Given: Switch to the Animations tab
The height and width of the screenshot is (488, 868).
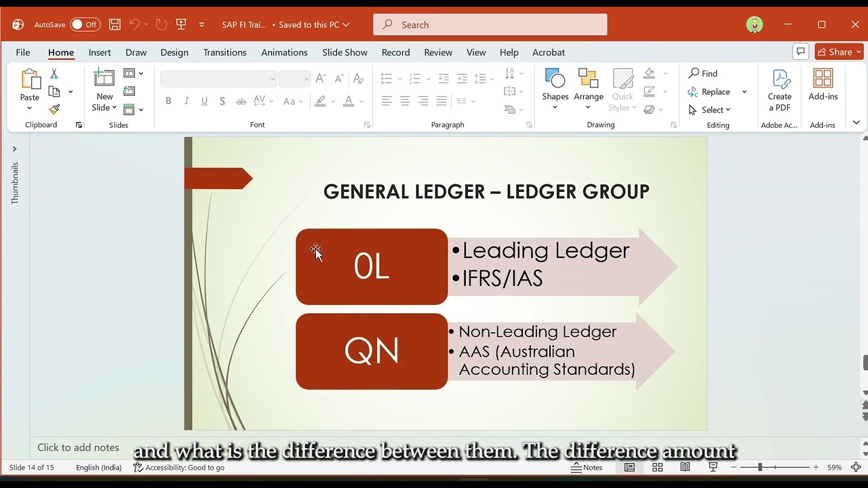Looking at the screenshot, I should point(284,52).
